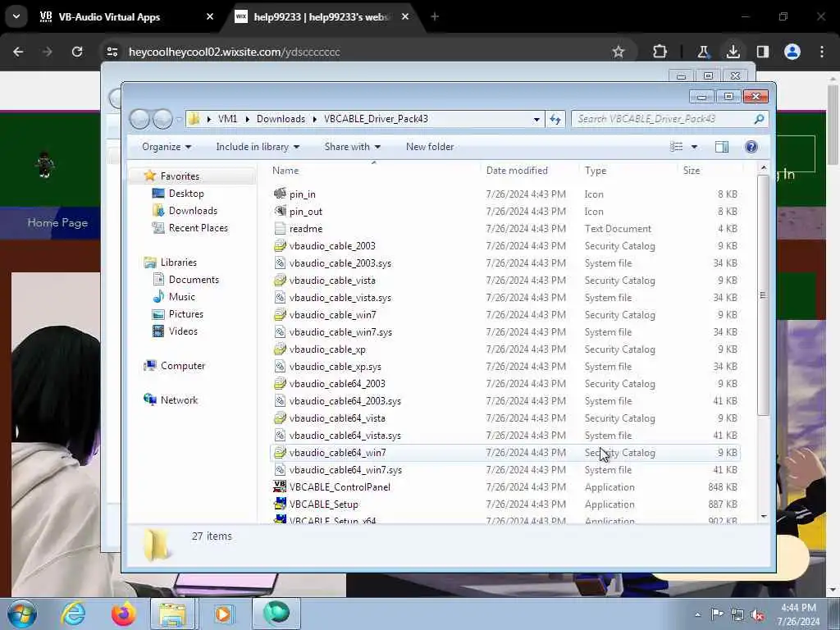Open Desktop under Favorites
Viewport: 840px width, 630px height.
coord(186,194)
